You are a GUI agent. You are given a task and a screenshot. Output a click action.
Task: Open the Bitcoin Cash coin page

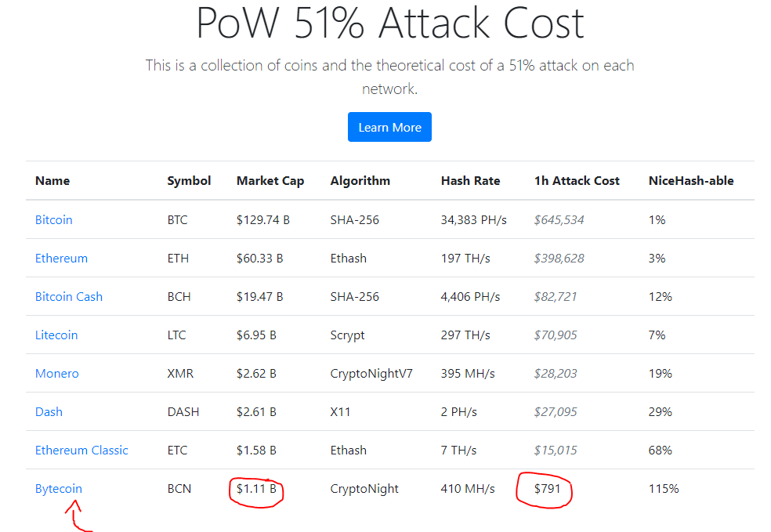(69, 296)
